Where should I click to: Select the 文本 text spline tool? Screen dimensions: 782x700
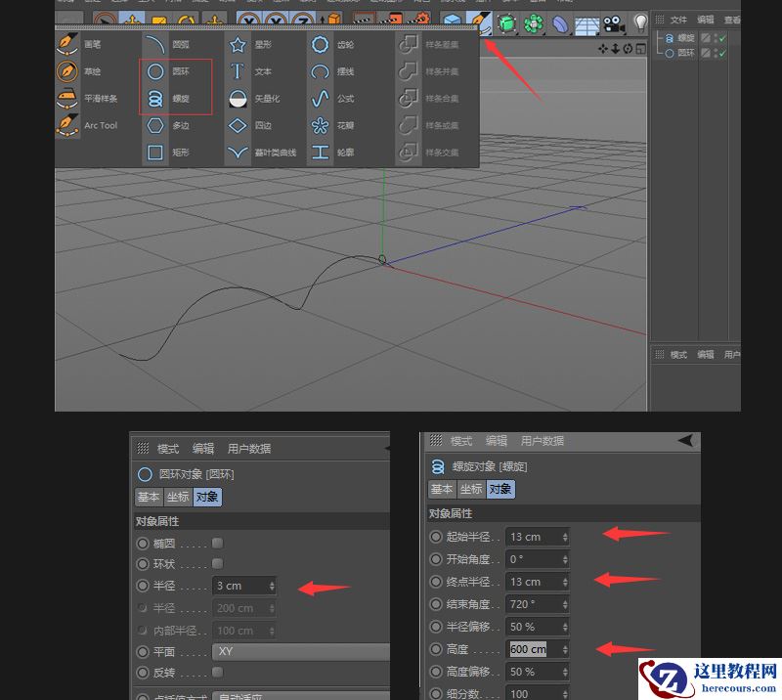239,70
